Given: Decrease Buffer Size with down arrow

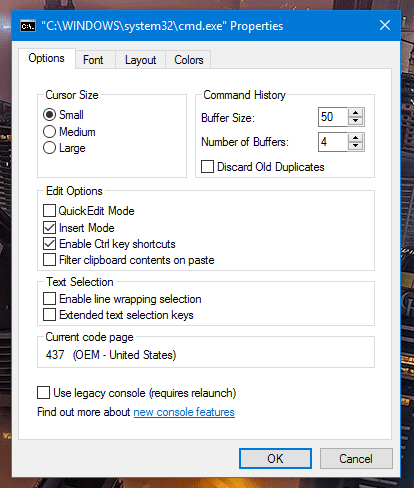Looking at the screenshot, I should coord(355,121).
